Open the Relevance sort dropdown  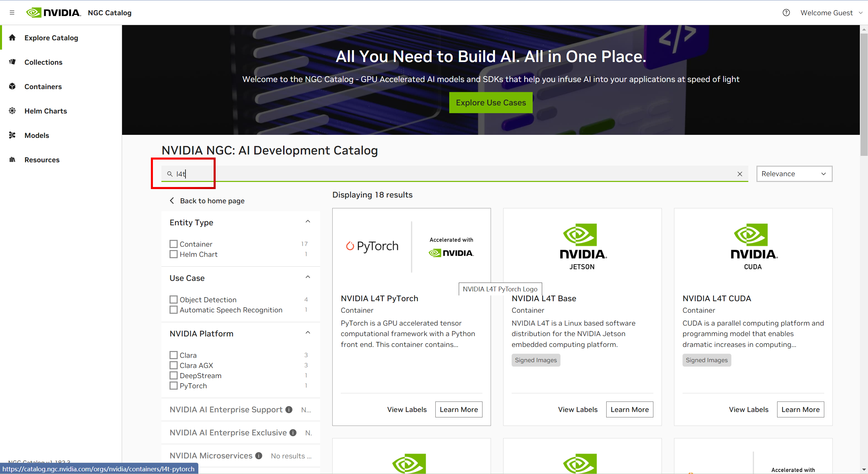(794, 173)
